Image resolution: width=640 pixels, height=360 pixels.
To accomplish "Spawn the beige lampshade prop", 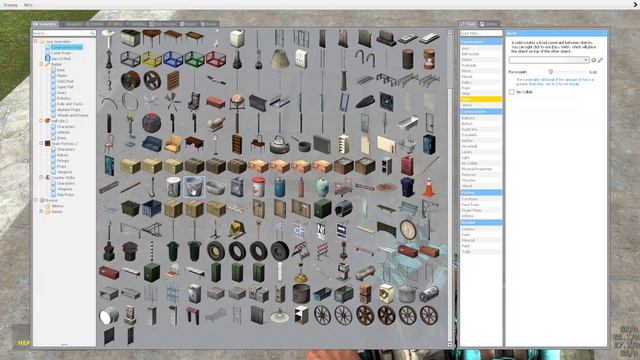I will (280, 60).
